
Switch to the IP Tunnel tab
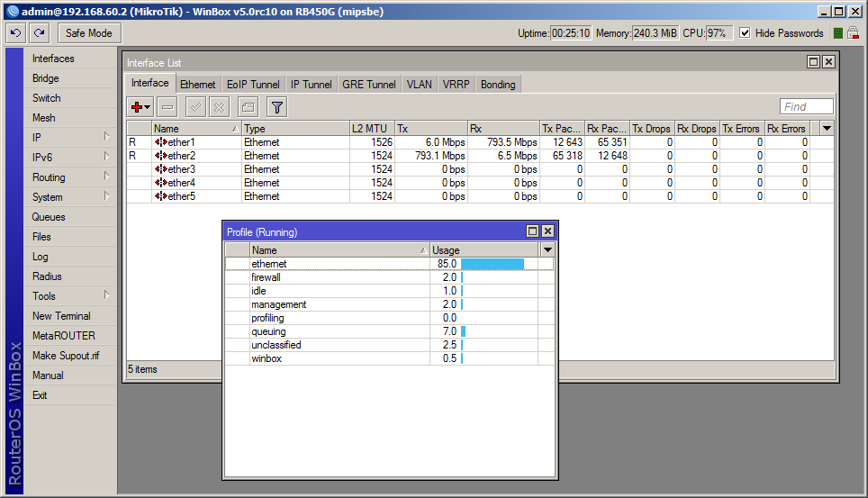click(312, 85)
